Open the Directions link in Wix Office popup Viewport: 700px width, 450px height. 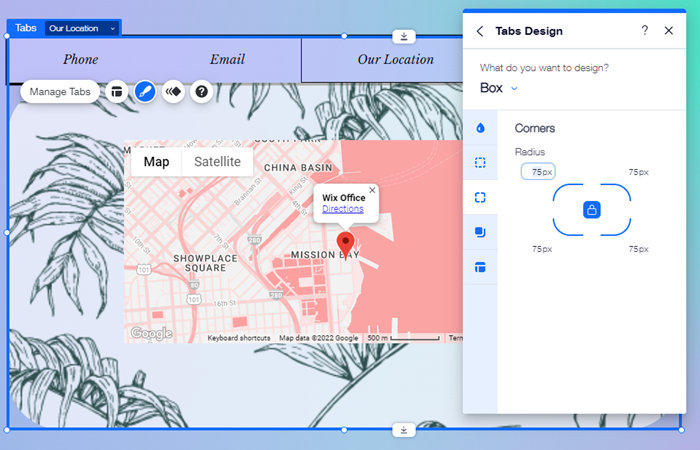[343, 209]
